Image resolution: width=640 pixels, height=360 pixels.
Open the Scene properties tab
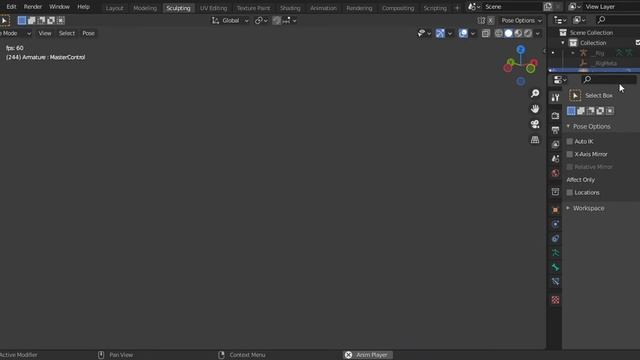point(555,159)
